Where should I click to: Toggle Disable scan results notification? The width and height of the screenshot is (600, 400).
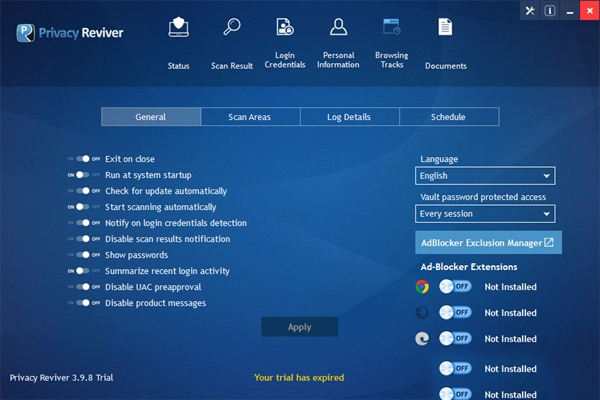pyautogui.click(x=84, y=239)
